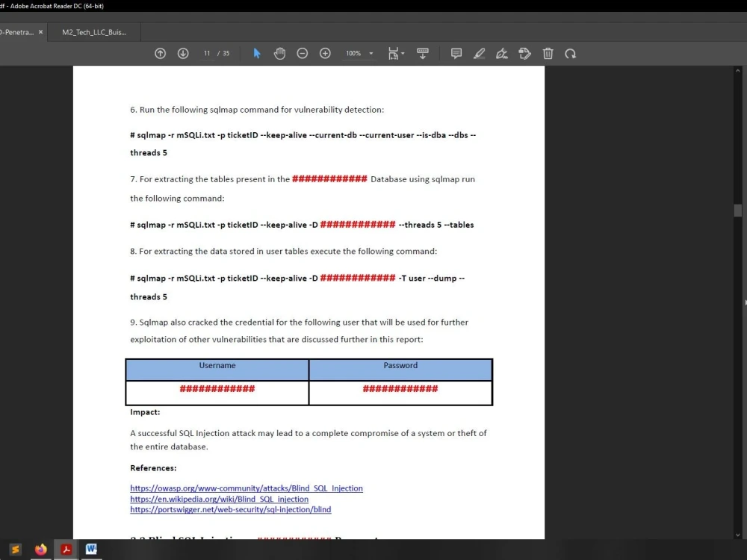This screenshot has width=747, height=560.
Task: Switch to the M2_Tech_LLC_Buis... tab
Action: tap(94, 32)
